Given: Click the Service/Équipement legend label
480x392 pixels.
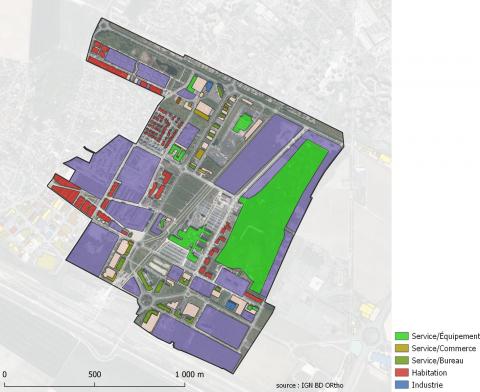Looking at the screenshot, I should click(x=446, y=336).
